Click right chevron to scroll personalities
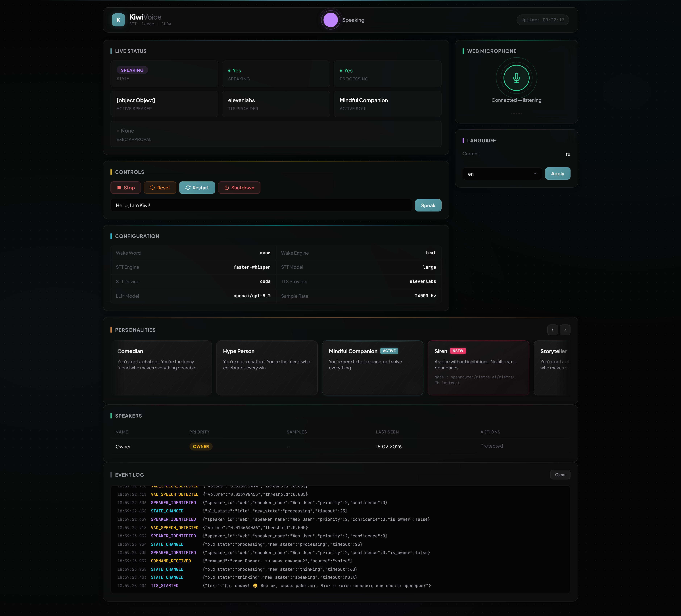The width and height of the screenshot is (681, 616). (x=565, y=330)
